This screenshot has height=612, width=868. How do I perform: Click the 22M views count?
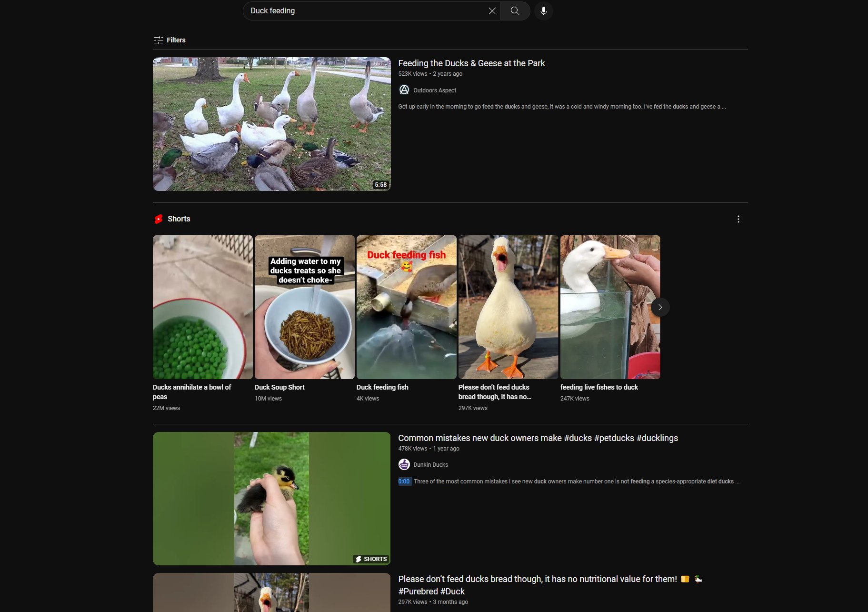coord(166,408)
